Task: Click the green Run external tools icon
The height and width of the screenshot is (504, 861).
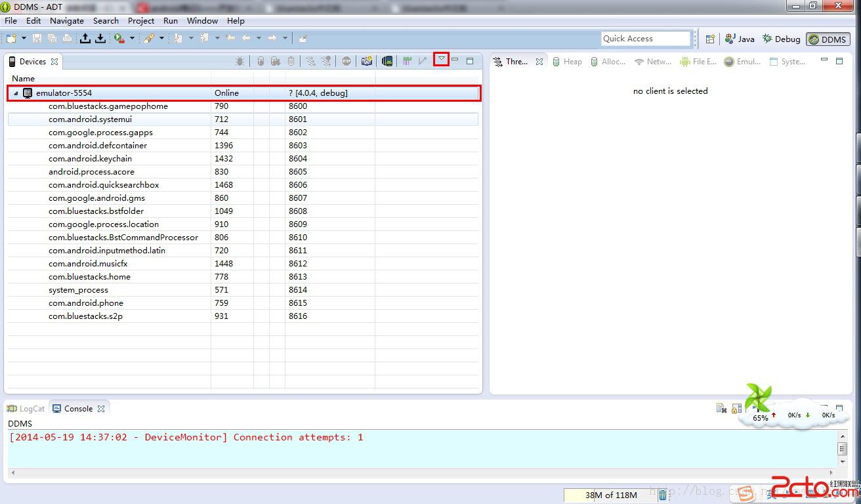Action: [119, 39]
